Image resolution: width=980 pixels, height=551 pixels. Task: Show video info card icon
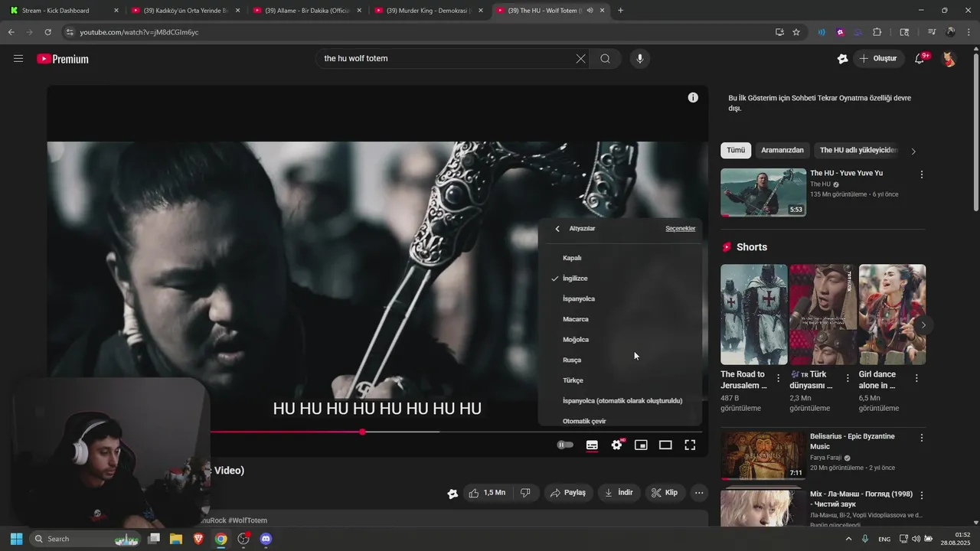[693, 97]
